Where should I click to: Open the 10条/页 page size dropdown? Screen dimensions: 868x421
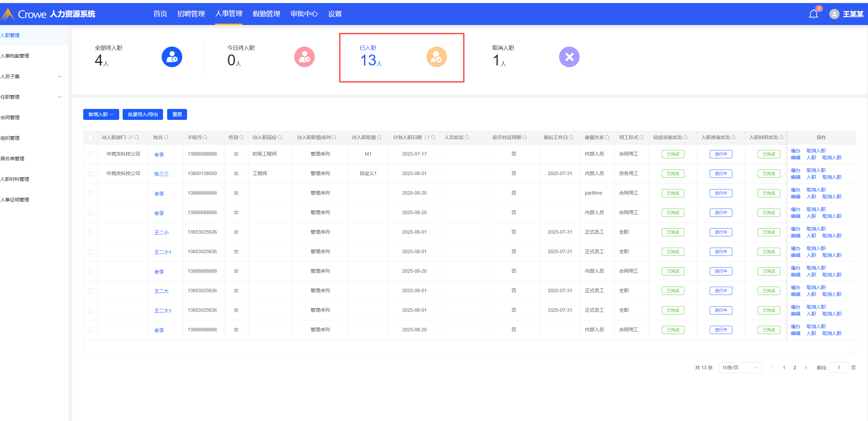coord(740,368)
